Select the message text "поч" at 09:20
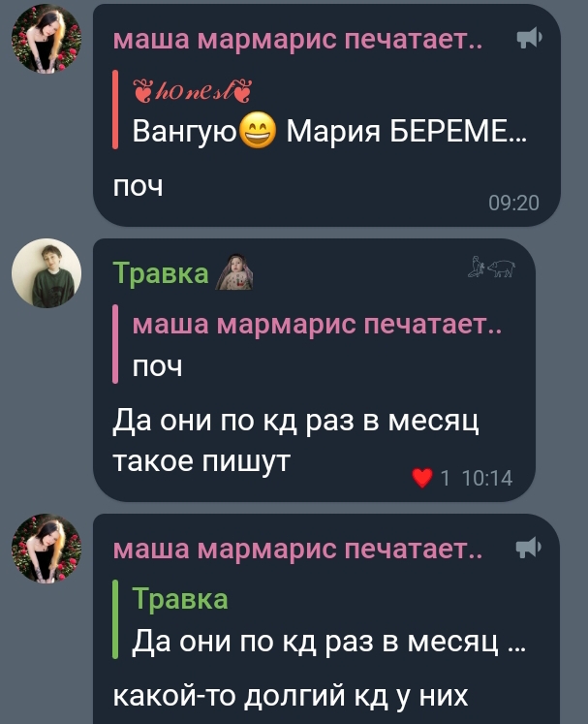Viewport: 588px width, 724px height. 138,187
